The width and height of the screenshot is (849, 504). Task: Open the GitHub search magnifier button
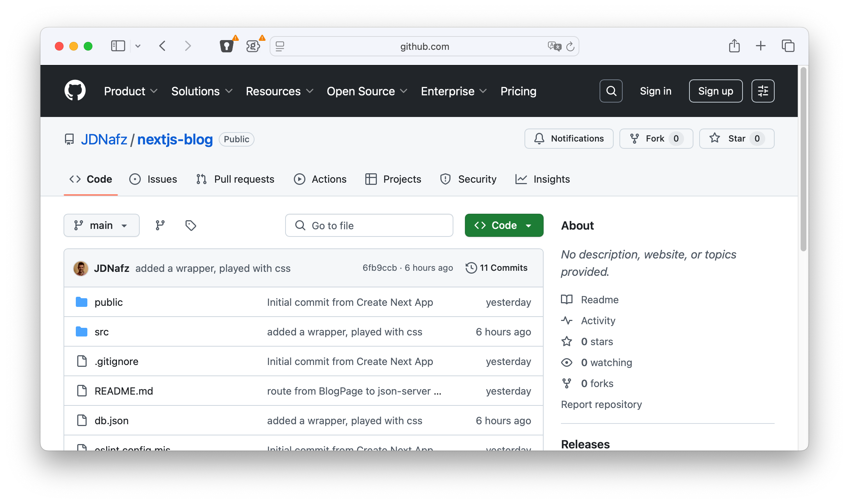tap(611, 91)
